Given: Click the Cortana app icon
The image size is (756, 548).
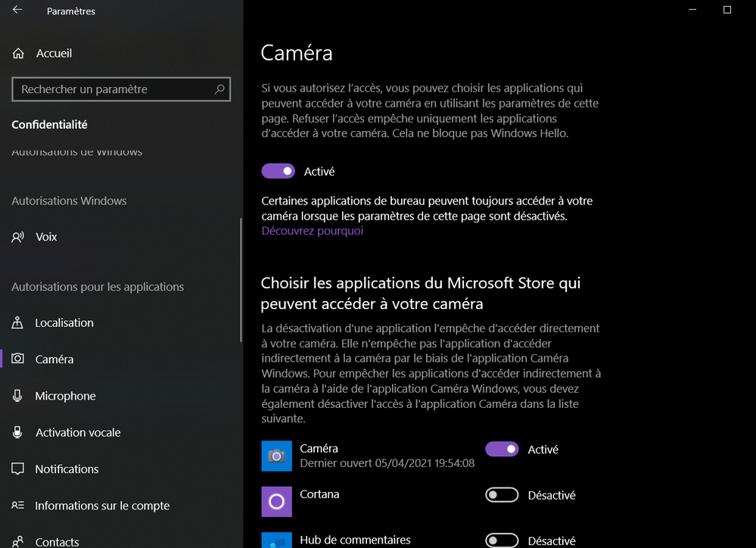Looking at the screenshot, I should 276,501.
